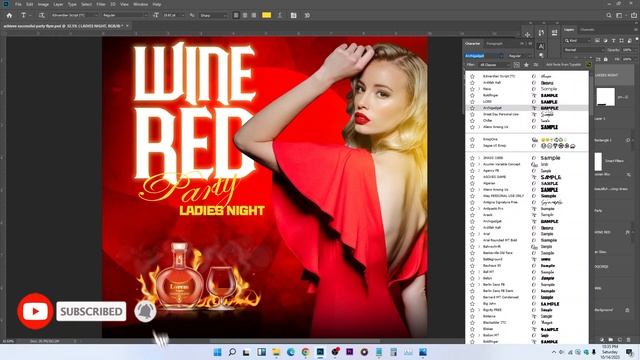Screen dimensions: 640x360
Task: Show fonts from Typekit filter icon
Action: 516,65
